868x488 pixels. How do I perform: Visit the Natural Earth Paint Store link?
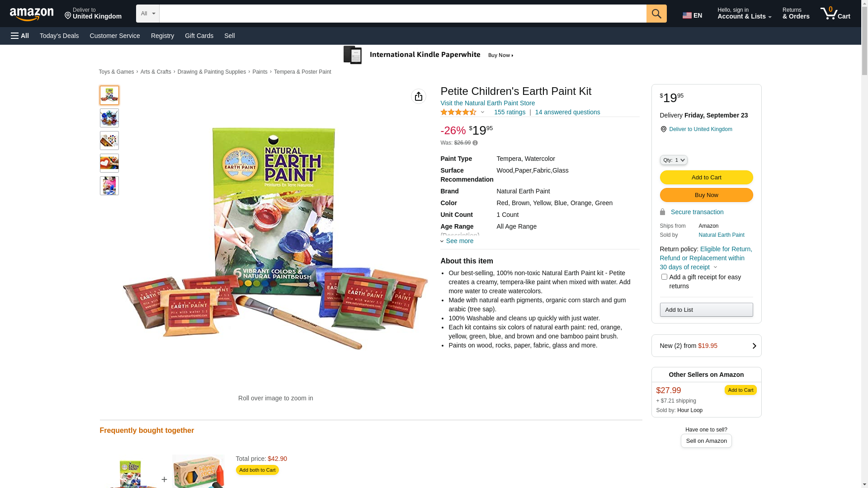point(487,103)
